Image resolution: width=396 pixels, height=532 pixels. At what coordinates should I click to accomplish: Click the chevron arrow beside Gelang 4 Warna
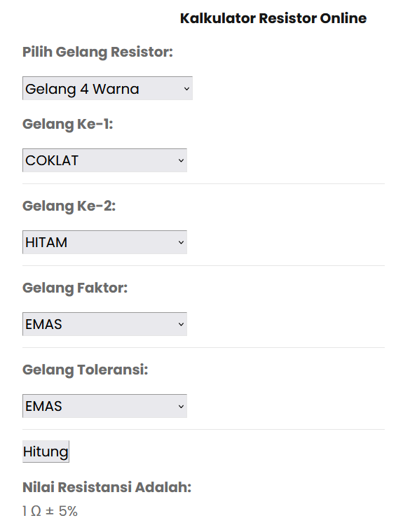[186, 89]
